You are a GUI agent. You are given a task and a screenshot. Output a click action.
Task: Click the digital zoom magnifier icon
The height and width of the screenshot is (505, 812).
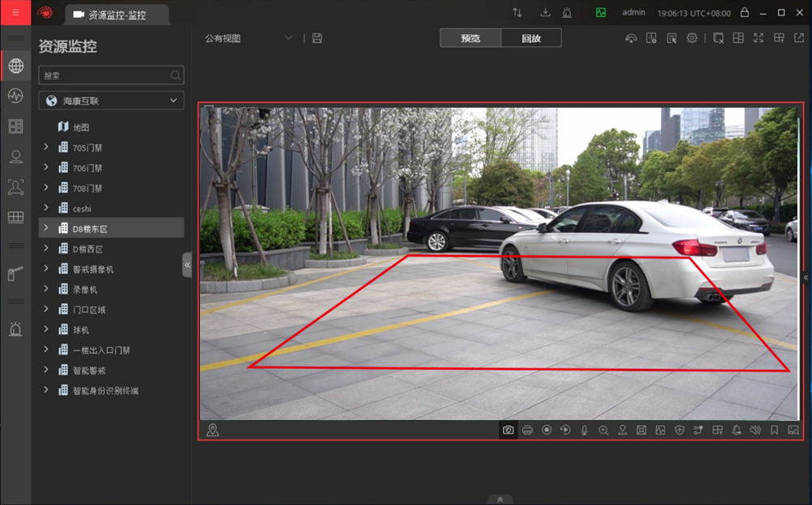tap(604, 430)
